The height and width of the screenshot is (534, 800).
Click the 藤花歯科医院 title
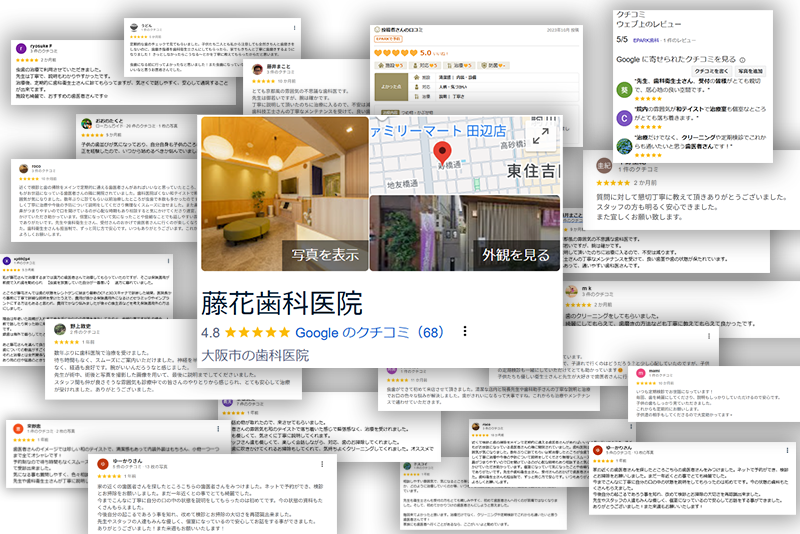tap(282, 303)
